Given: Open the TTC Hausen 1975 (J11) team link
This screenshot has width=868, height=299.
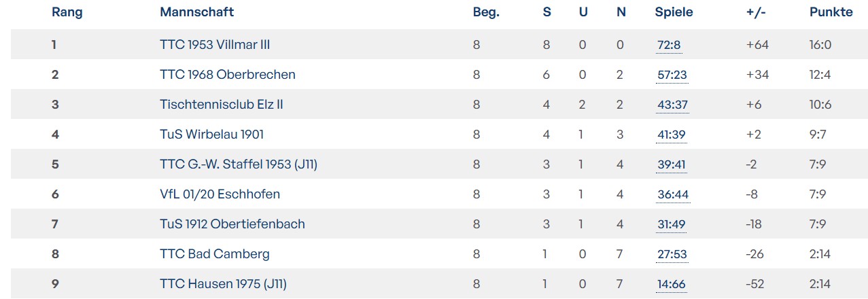Looking at the screenshot, I should tap(223, 284).
